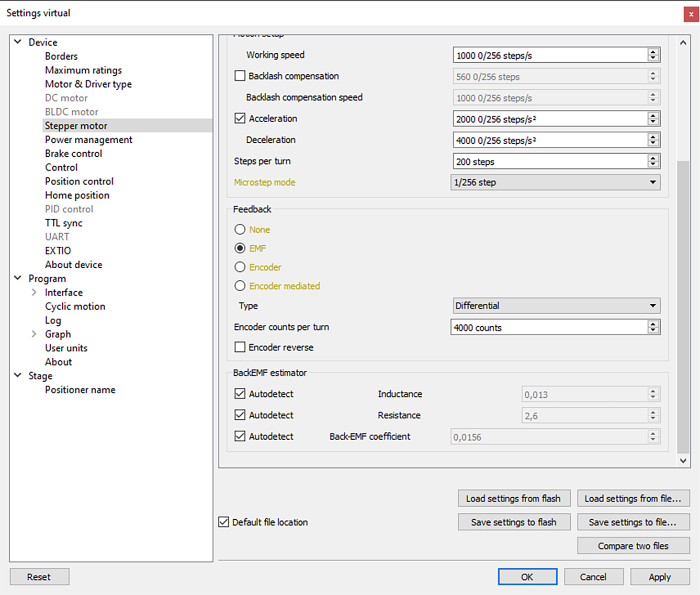Increase Working speed with up spinner arrow
This screenshot has width=700, height=595.
(652, 52)
